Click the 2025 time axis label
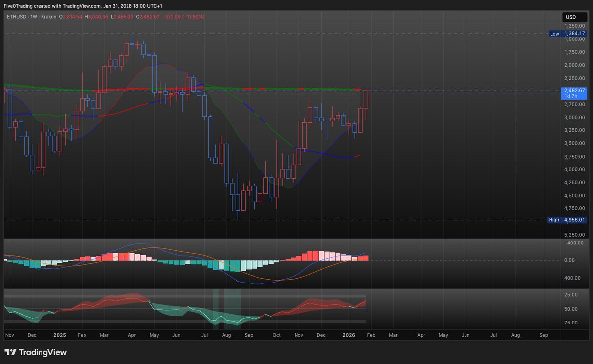 point(60,335)
